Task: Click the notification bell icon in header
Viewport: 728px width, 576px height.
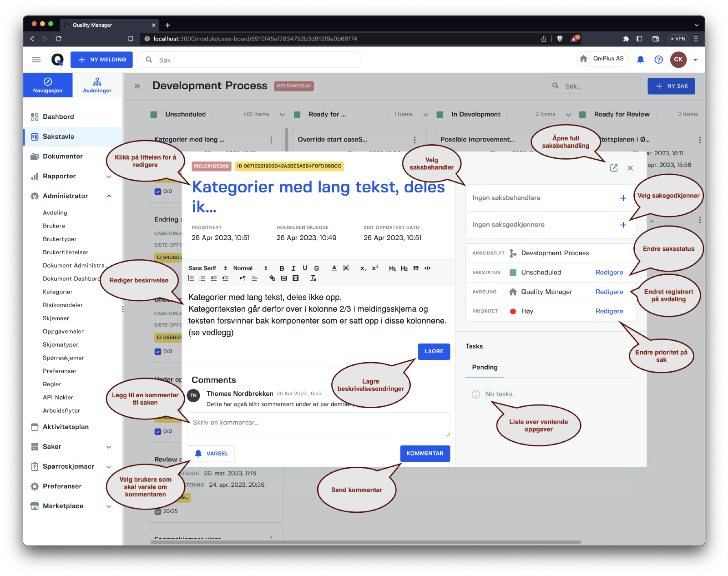Action: point(640,60)
